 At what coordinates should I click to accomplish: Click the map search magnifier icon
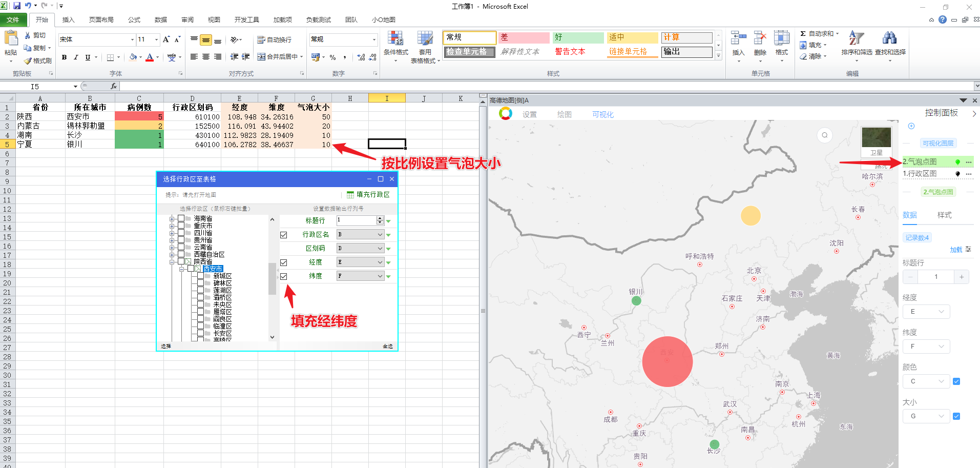click(825, 135)
